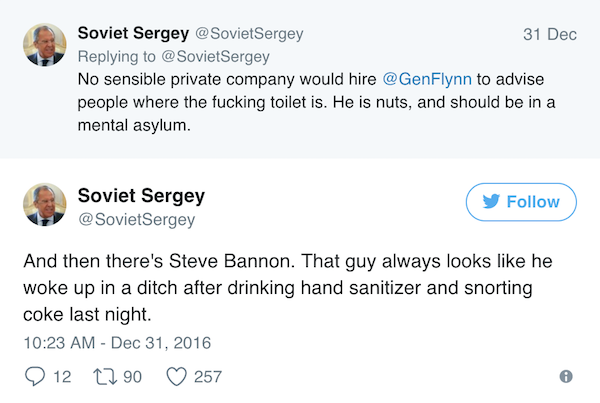Screen dimensions: 600x403
Task: Click the 31 Dec date link
Action: pyautogui.click(x=549, y=34)
